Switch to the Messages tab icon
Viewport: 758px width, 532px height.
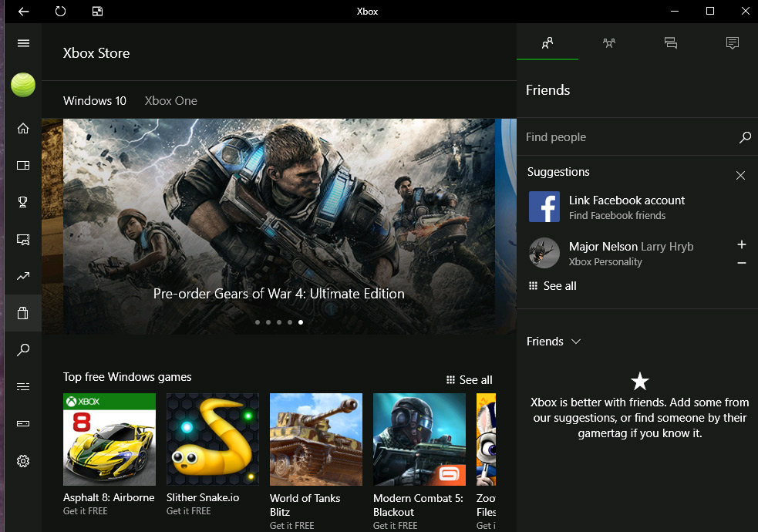coord(671,43)
